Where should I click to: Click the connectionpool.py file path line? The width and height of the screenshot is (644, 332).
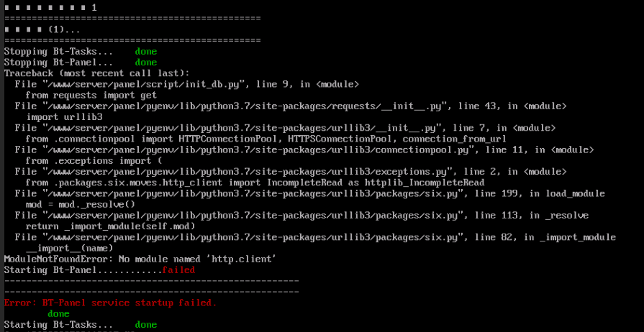click(x=304, y=149)
